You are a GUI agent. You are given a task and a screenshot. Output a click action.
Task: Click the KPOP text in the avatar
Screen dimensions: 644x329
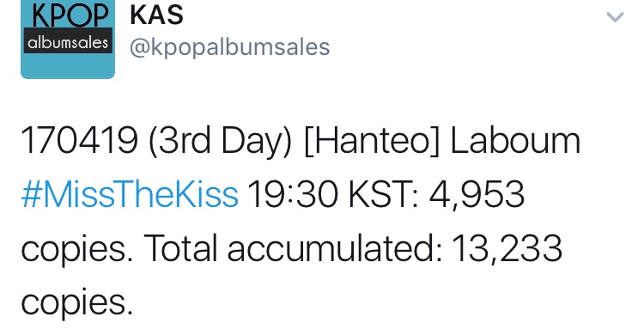coord(68,15)
